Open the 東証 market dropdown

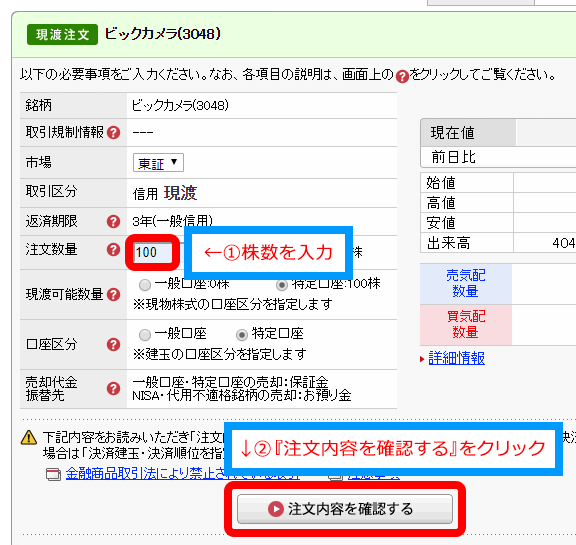pyautogui.click(x=158, y=163)
